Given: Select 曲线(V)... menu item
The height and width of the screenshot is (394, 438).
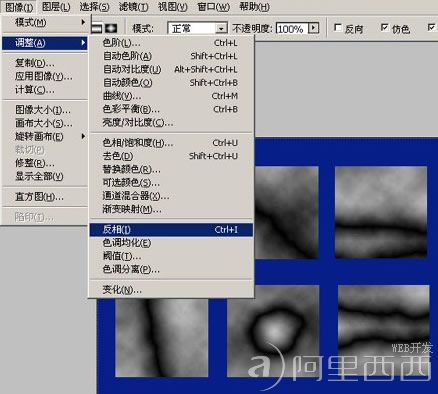Looking at the screenshot, I should (x=171, y=96).
